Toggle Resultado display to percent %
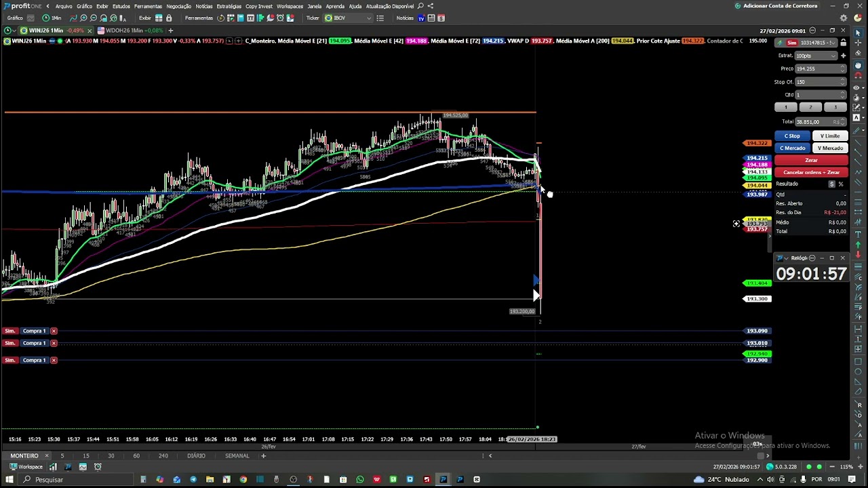Viewport: 868px width, 488px height. point(841,184)
